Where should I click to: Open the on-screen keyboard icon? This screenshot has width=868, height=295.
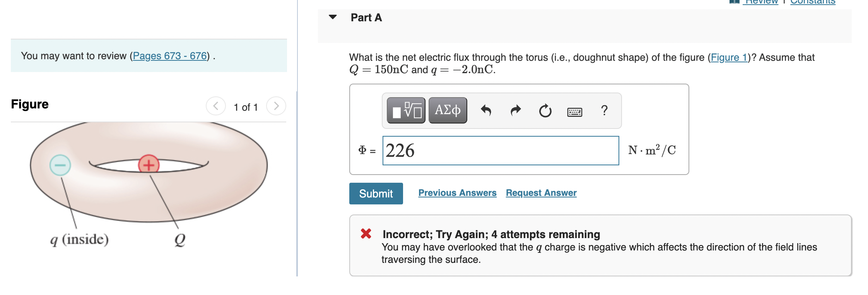click(574, 111)
